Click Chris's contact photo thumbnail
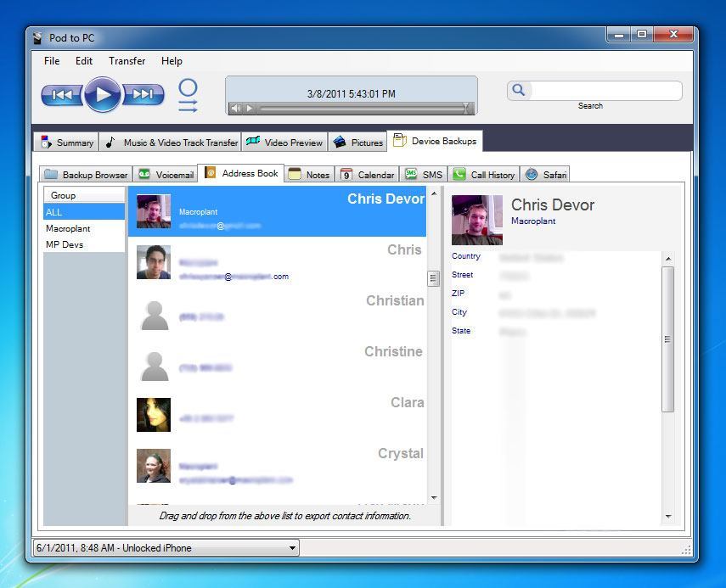The width and height of the screenshot is (726, 588). 154,262
